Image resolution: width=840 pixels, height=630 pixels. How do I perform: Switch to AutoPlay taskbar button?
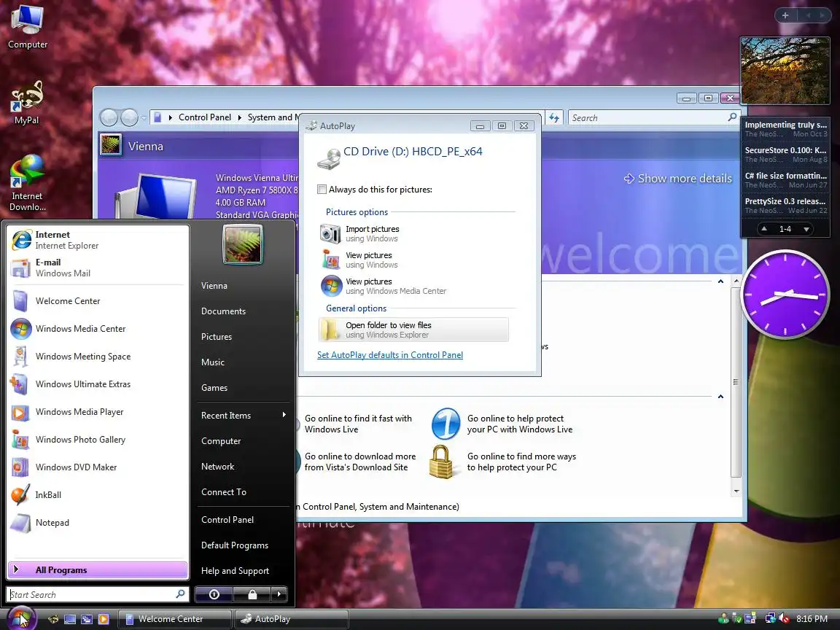pyautogui.click(x=291, y=619)
